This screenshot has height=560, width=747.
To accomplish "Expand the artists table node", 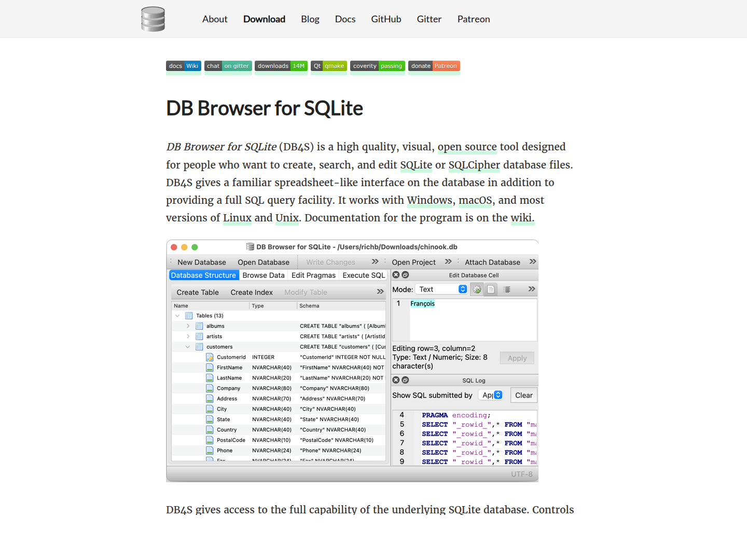I will click(x=188, y=337).
